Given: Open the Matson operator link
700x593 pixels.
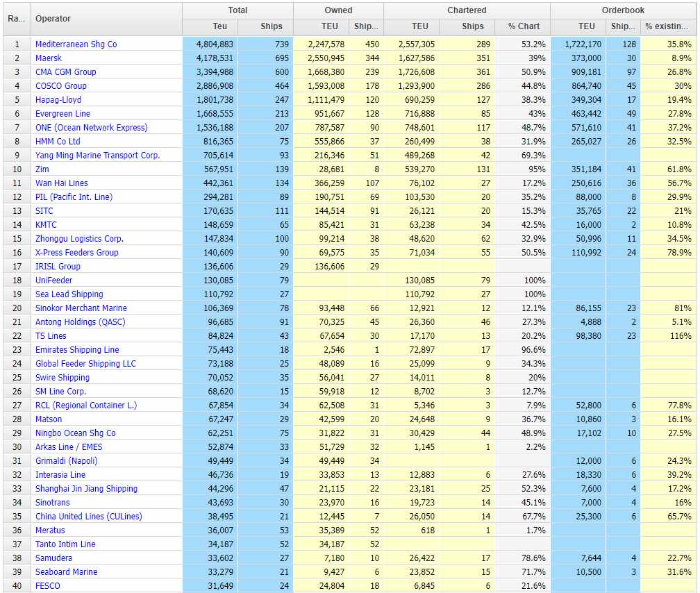Looking at the screenshot, I should [48, 419].
